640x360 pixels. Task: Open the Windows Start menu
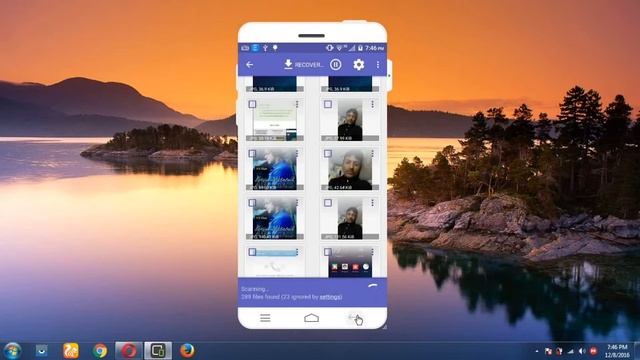click(12, 351)
